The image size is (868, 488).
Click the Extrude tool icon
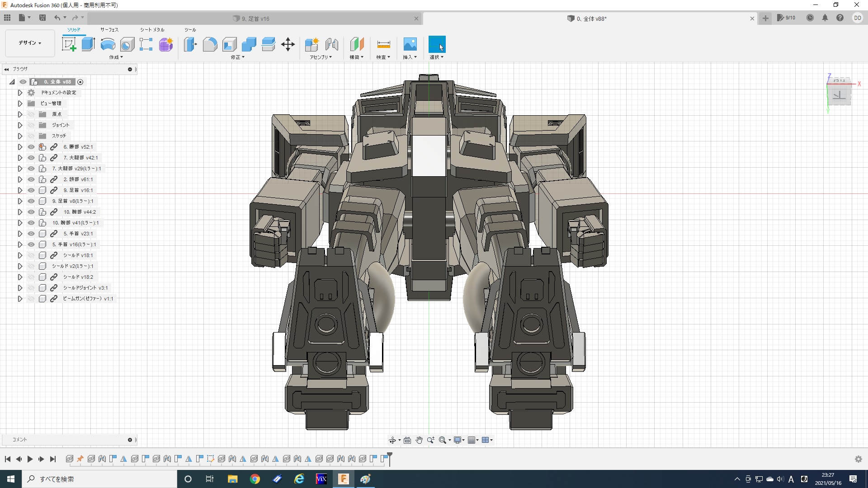point(88,44)
